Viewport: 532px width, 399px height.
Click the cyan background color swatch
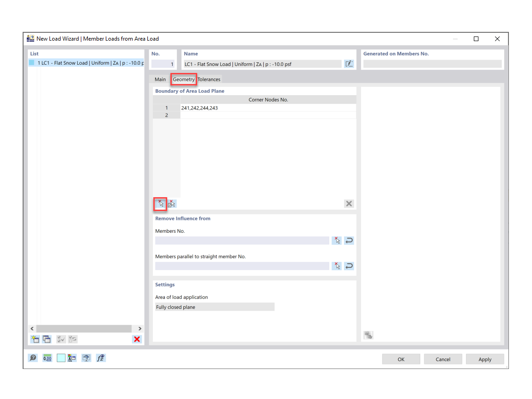(x=60, y=357)
